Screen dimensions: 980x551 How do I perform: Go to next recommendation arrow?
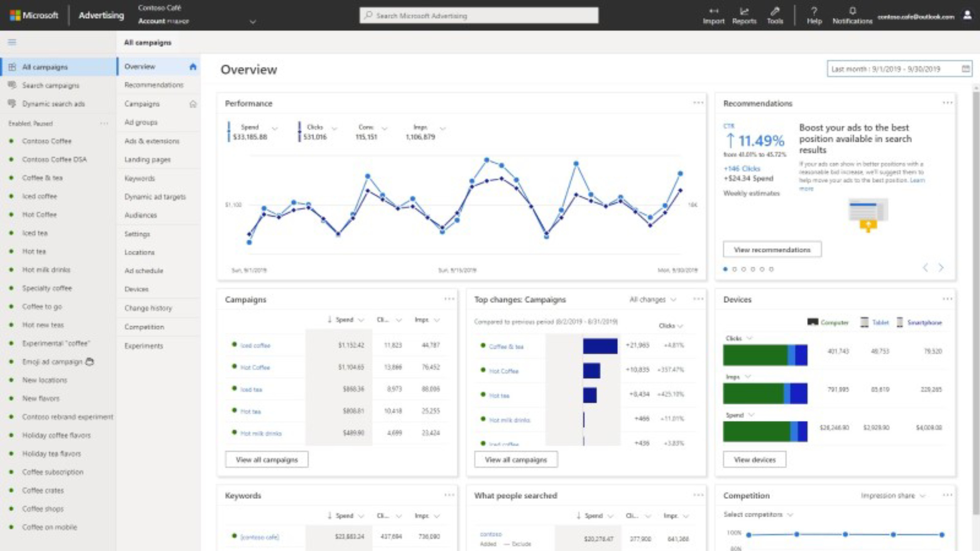941,268
